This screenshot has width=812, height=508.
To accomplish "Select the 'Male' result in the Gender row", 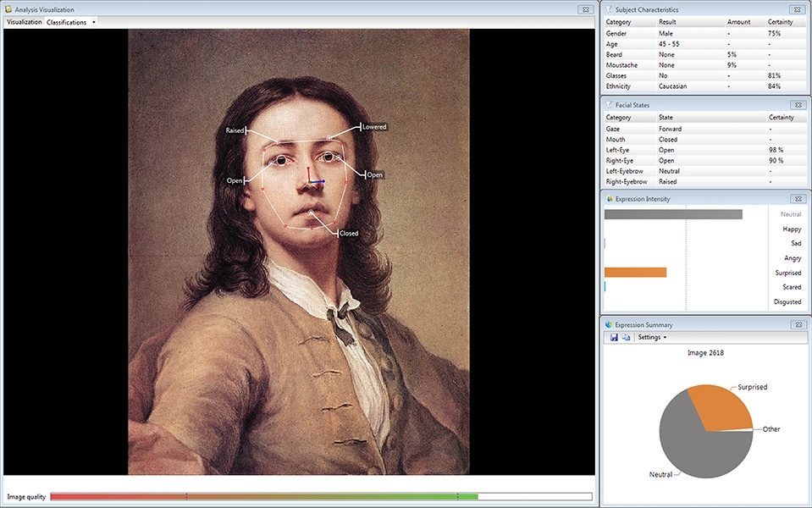I will [666, 34].
